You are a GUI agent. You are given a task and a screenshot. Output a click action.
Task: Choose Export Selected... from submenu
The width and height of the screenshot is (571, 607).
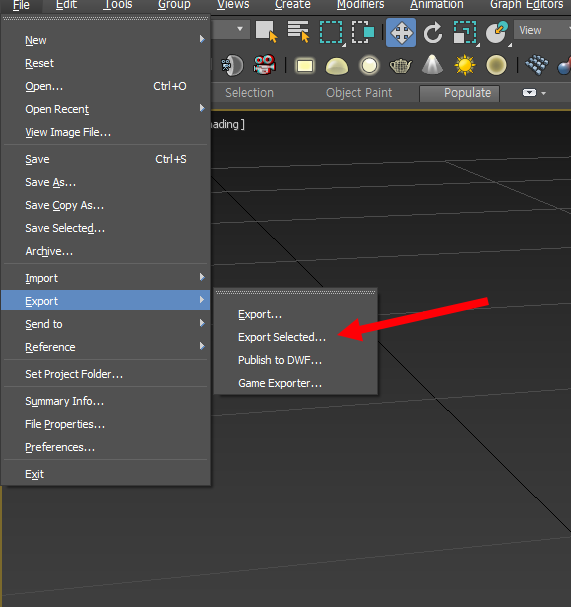click(x=282, y=337)
